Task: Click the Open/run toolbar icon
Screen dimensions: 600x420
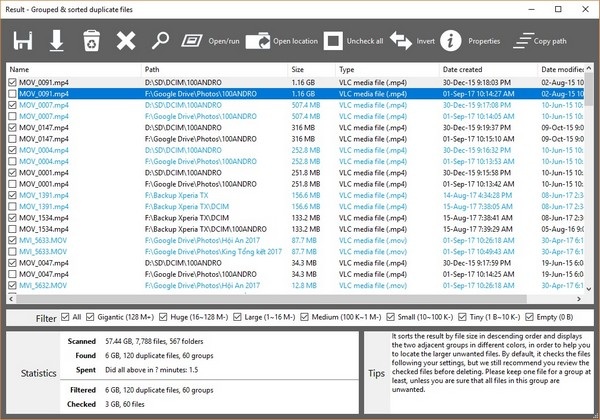Action: pyautogui.click(x=192, y=41)
